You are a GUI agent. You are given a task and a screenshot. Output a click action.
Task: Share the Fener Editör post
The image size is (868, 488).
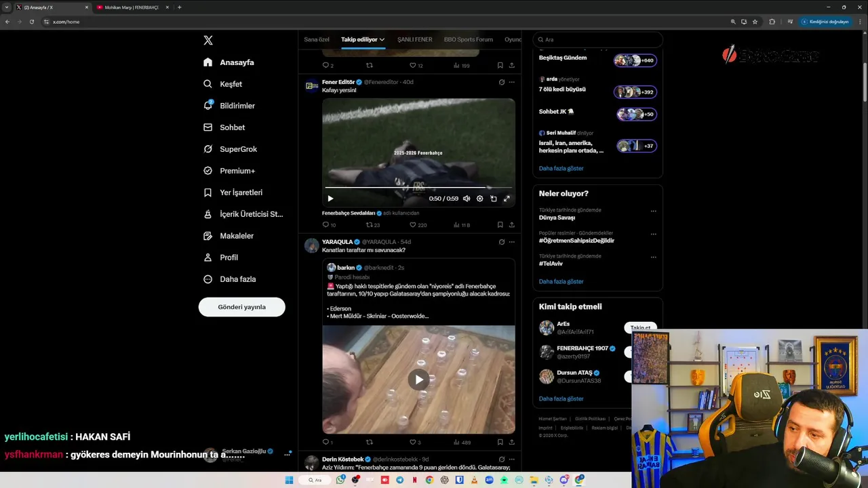(x=511, y=225)
